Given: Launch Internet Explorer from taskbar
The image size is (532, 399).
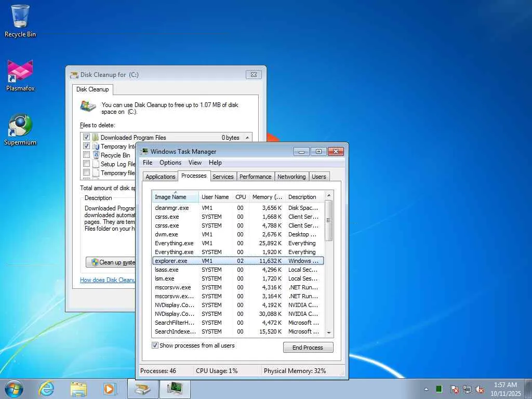Looking at the screenshot, I should pos(46,389).
